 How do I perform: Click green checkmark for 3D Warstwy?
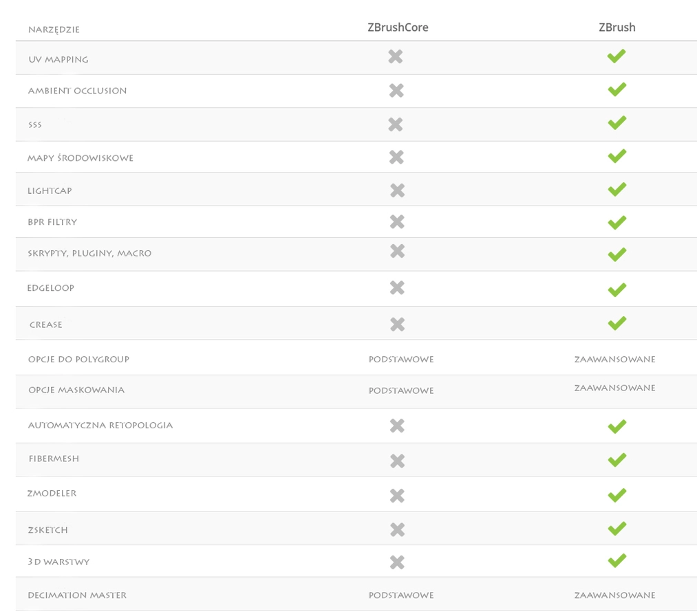coord(617,560)
